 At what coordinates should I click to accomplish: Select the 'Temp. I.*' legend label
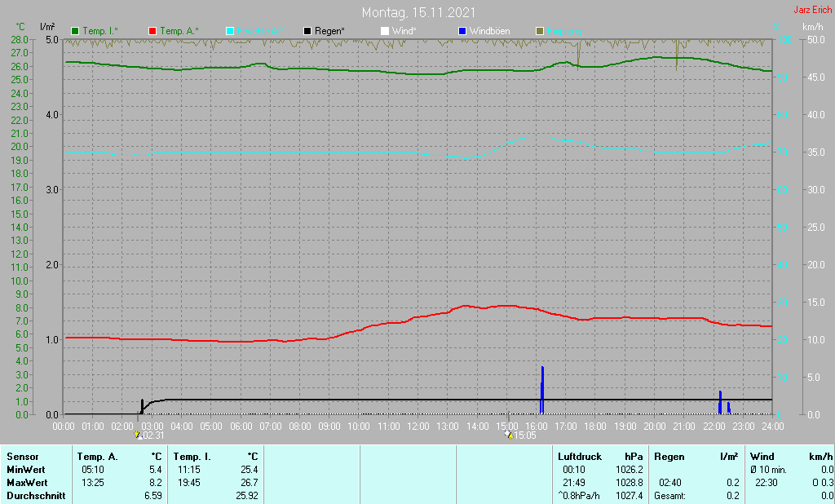pos(101,31)
